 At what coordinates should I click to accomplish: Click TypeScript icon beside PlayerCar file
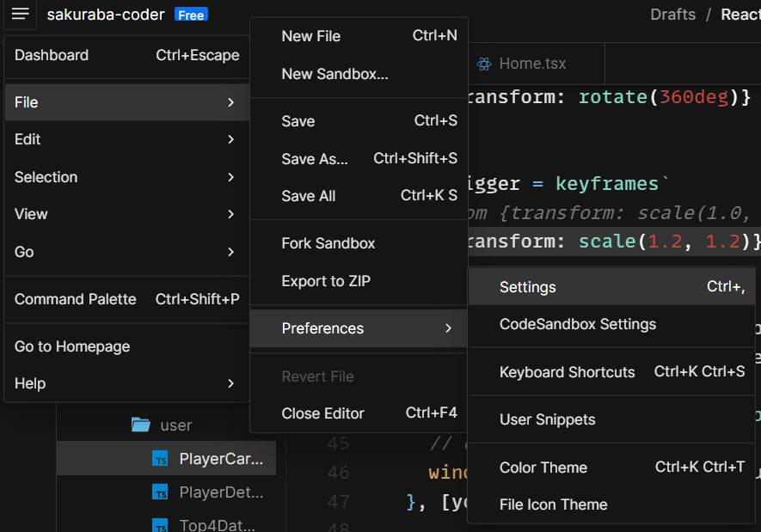160,459
